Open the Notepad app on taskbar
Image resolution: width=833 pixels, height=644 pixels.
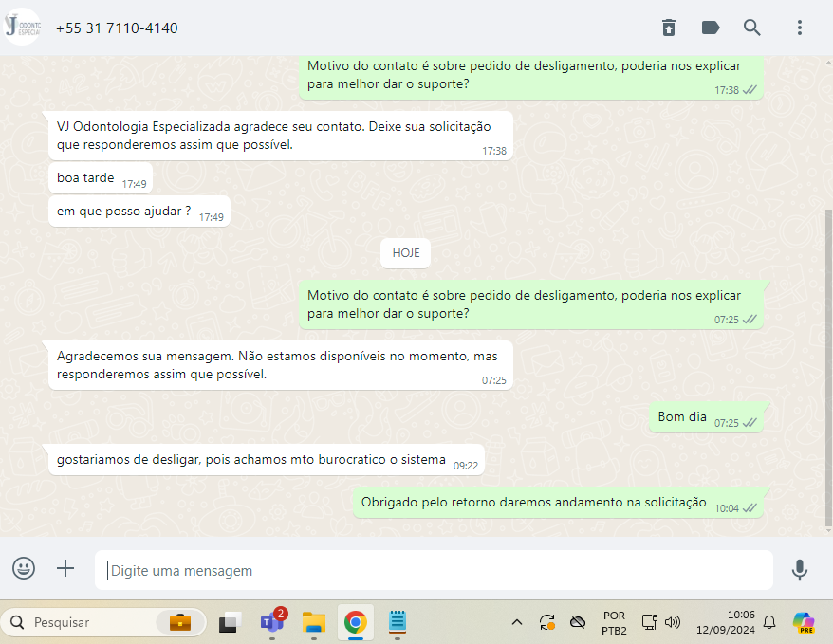tap(398, 621)
